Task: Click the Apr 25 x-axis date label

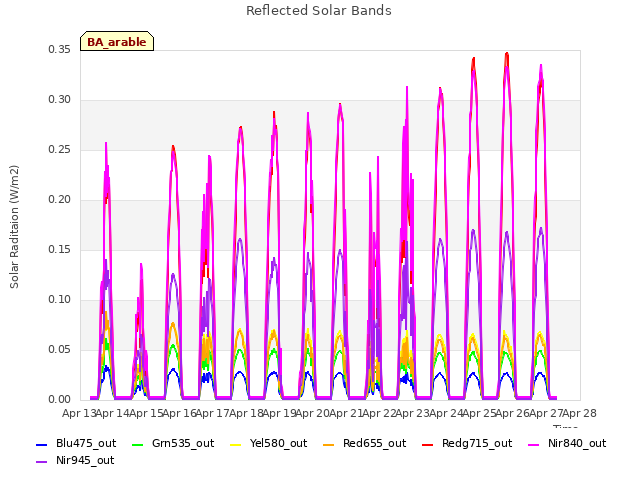Action: click(x=480, y=413)
